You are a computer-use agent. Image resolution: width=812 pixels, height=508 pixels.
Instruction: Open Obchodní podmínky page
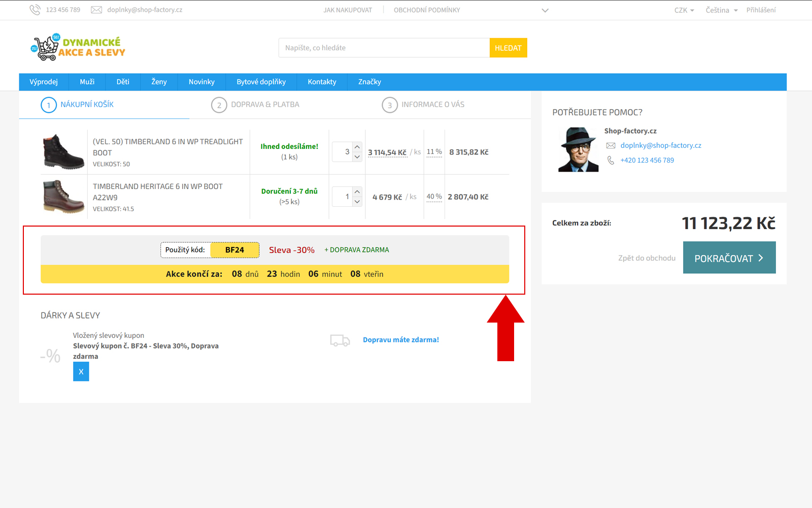click(427, 10)
